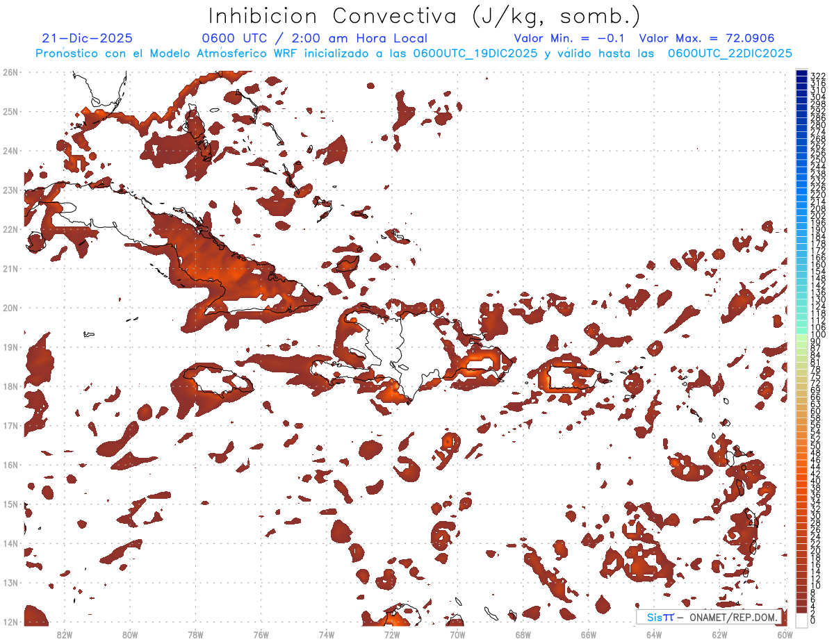
Task: Select the "76W" longitude label
Action: [261, 634]
